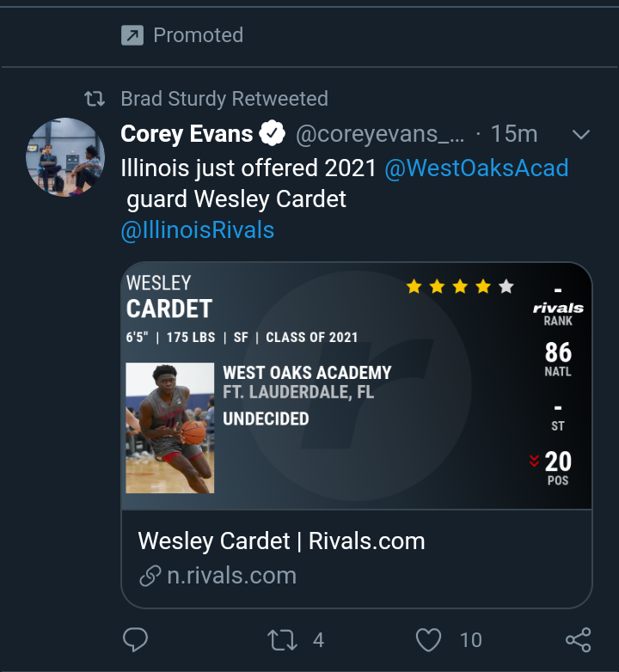Click the reply speech bubble icon
Screen dimensions: 619x672
click(136, 639)
